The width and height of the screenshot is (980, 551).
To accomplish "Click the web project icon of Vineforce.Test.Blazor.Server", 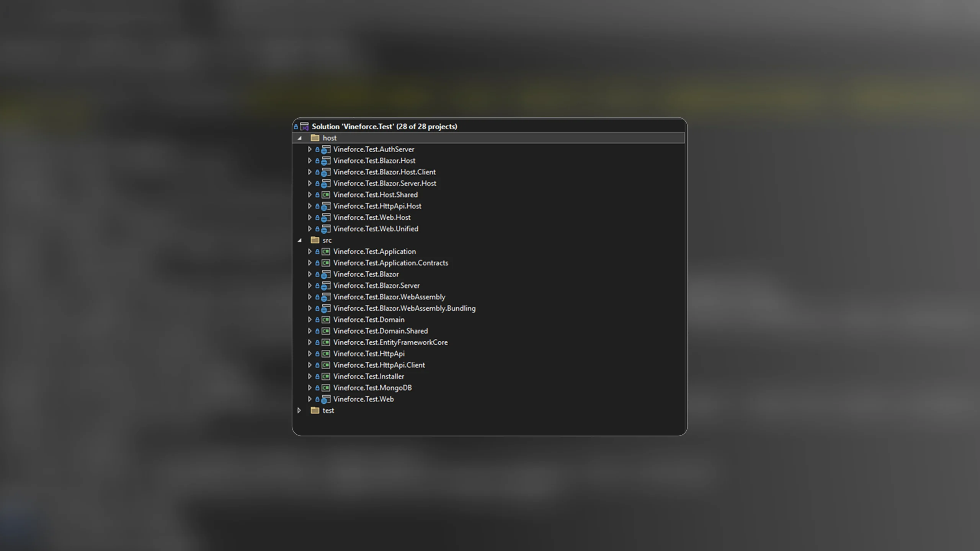I will [x=326, y=286].
